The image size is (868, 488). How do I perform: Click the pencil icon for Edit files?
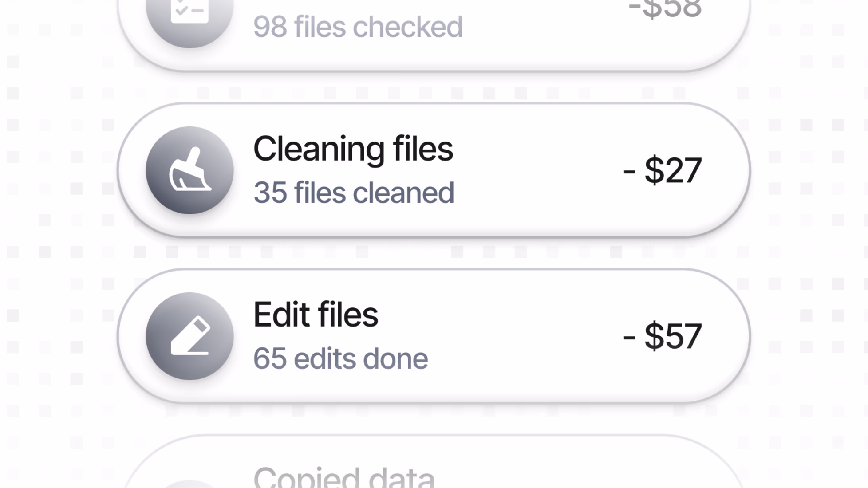[x=189, y=336]
